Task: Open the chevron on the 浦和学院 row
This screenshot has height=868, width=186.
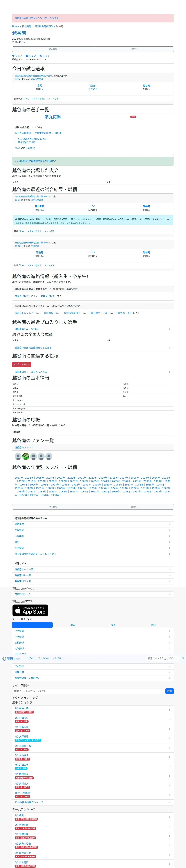Action: [x=169, y=524]
